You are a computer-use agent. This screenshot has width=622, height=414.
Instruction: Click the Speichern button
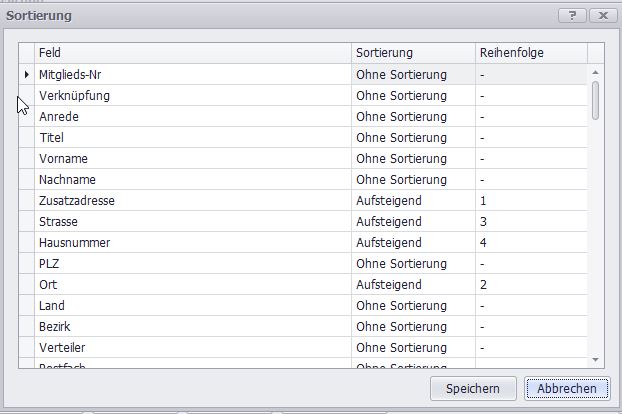473,388
